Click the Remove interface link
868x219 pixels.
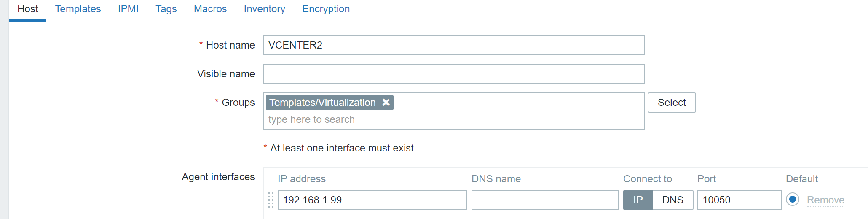point(825,200)
